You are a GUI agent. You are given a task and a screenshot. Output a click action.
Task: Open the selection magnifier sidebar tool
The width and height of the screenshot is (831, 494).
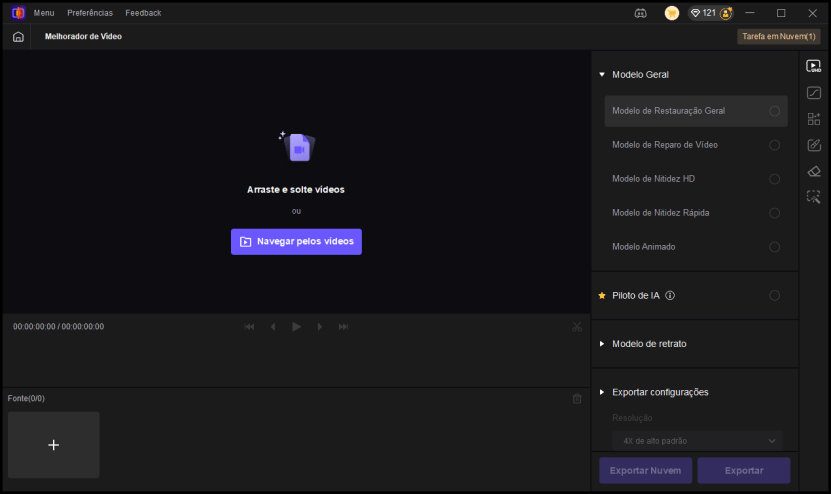tap(814, 197)
